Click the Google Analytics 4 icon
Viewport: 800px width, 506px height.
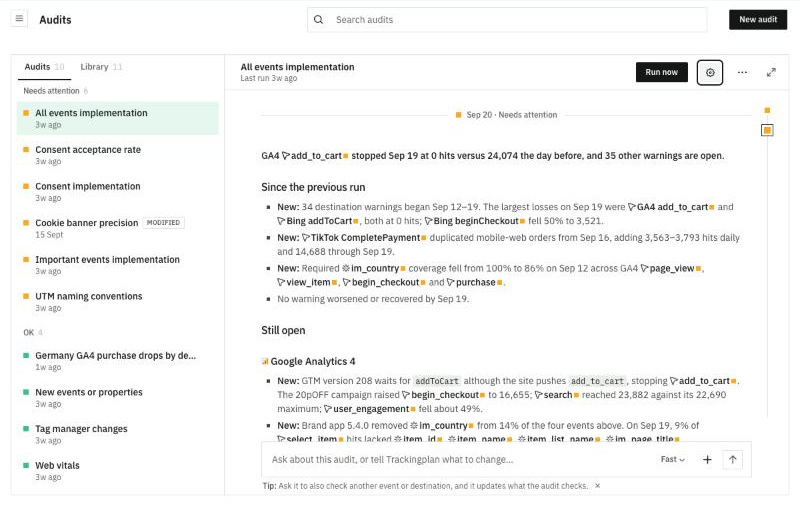[x=265, y=362]
